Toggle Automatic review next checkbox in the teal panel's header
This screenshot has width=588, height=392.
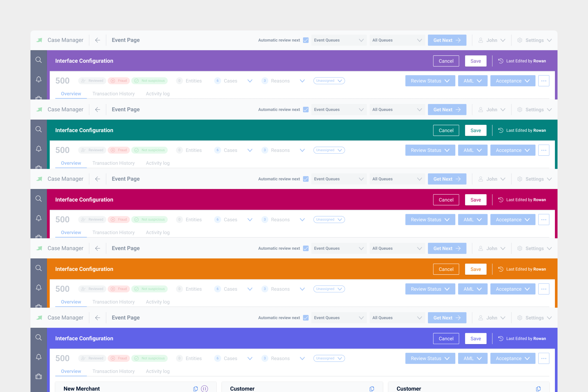click(x=305, y=109)
